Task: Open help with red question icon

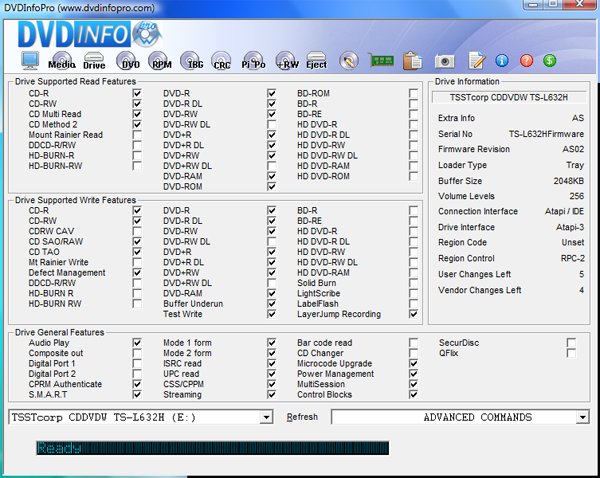Action: [x=527, y=60]
